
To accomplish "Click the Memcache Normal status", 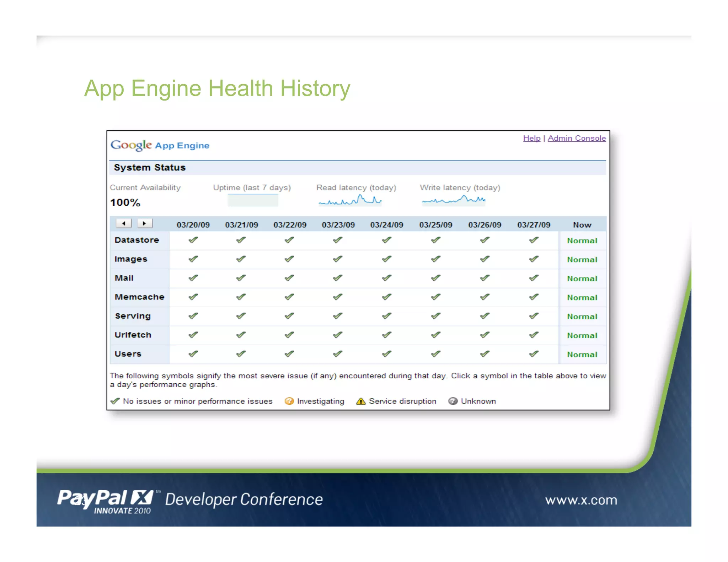I will click(582, 298).
